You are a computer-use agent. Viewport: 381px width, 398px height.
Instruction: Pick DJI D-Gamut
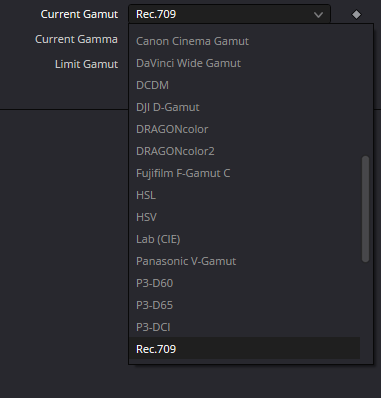tap(244, 107)
